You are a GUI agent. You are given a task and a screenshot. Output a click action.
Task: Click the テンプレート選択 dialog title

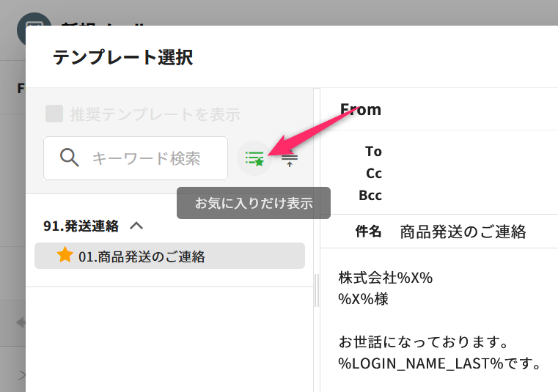click(x=122, y=57)
